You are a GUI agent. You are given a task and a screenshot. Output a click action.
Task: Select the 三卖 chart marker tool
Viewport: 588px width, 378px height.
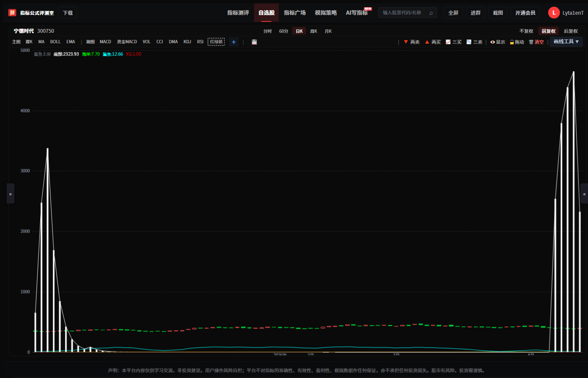pyautogui.click(x=475, y=42)
